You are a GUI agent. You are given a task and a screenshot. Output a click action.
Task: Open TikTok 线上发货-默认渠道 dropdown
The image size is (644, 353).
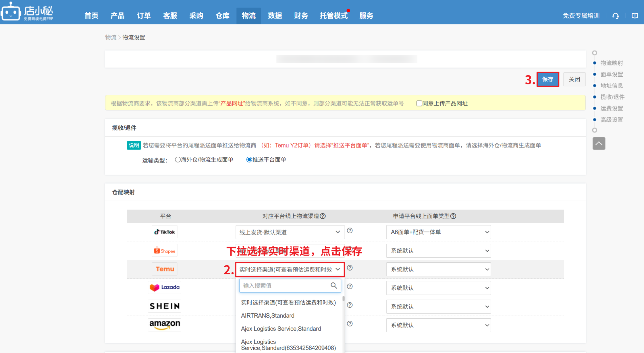(x=290, y=232)
